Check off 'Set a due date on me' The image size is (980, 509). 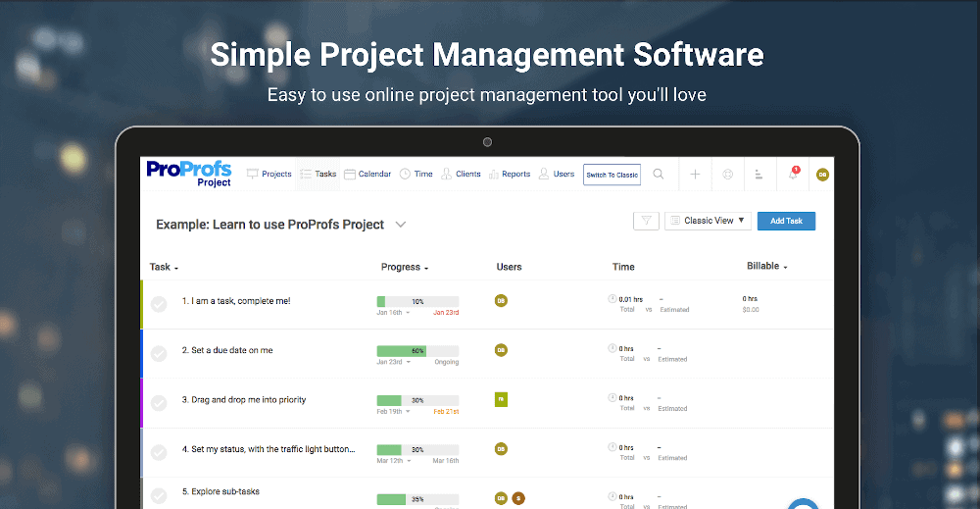coord(160,352)
